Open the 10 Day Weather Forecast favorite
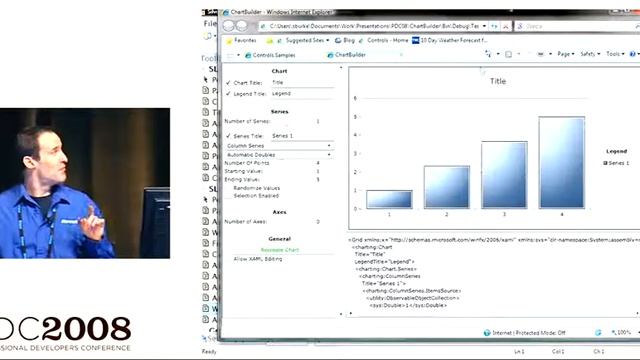 449,40
